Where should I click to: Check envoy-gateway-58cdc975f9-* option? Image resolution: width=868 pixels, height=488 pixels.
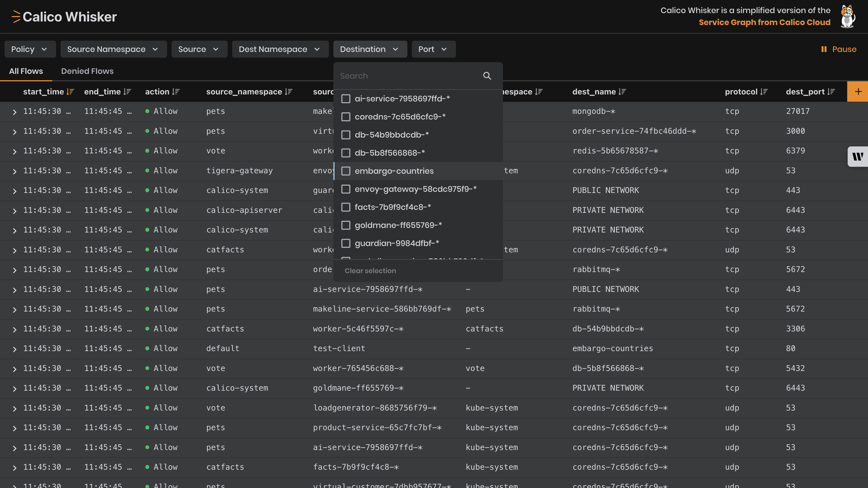tap(346, 189)
